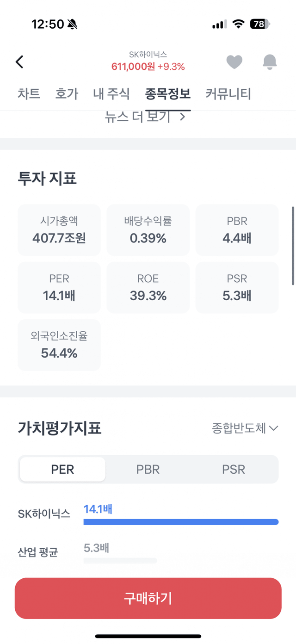Click the blue SK하이닉스 PER bar
Viewport: 296px width, 644px height.
(x=181, y=522)
